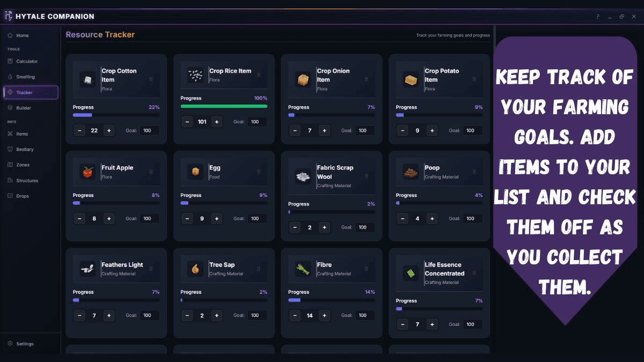The image size is (644, 362).
Task: Click the Fibre progress bar
Action: (x=332, y=300)
